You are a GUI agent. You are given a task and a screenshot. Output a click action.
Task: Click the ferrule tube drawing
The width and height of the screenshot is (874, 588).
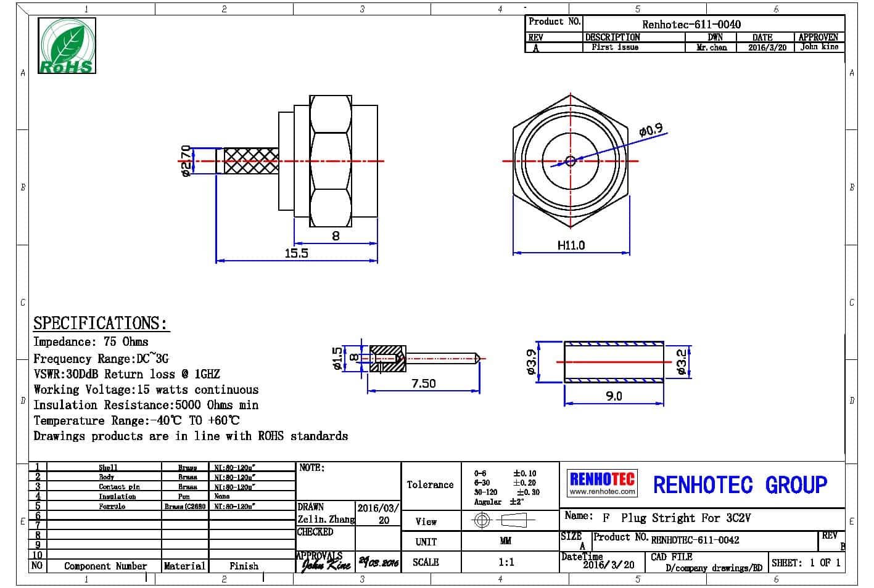click(x=614, y=362)
